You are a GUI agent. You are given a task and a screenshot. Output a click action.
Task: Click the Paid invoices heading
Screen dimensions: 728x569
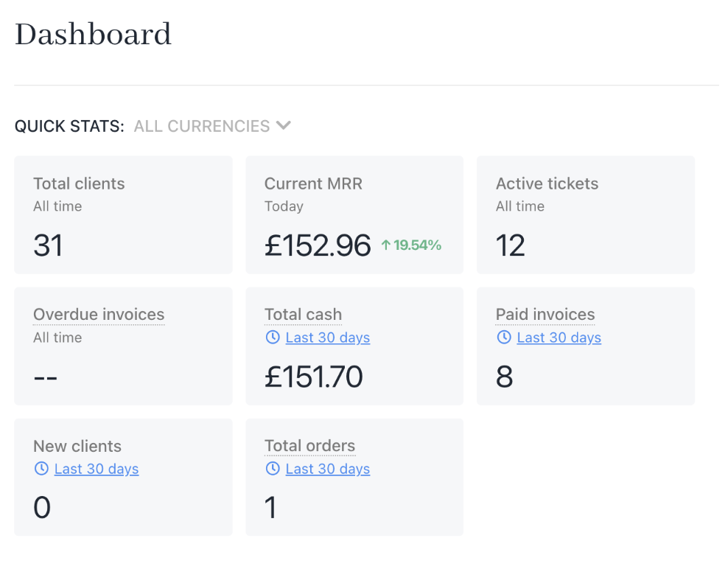pyautogui.click(x=545, y=315)
